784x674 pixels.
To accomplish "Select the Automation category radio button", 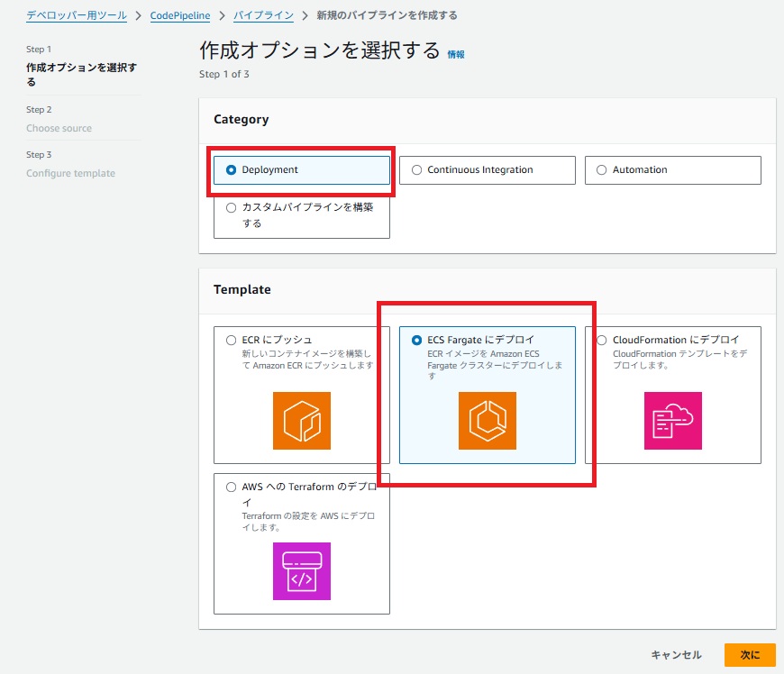I will tap(601, 170).
